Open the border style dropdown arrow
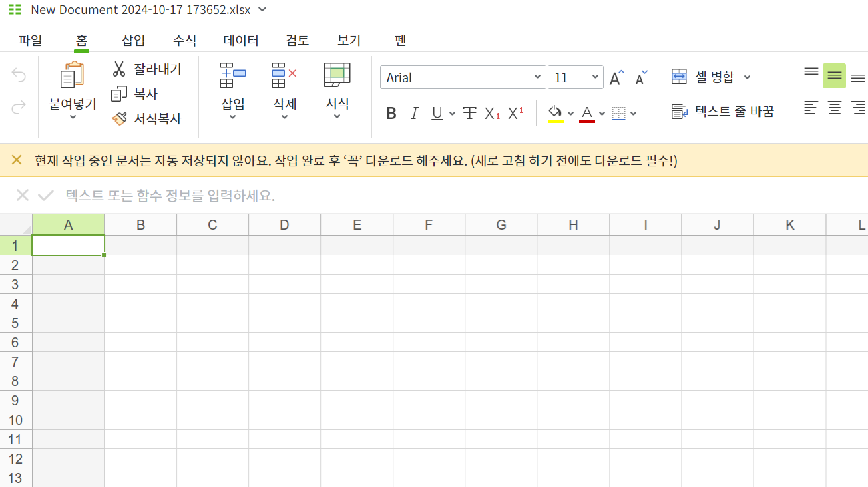The width and height of the screenshot is (868, 487). click(633, 112)
